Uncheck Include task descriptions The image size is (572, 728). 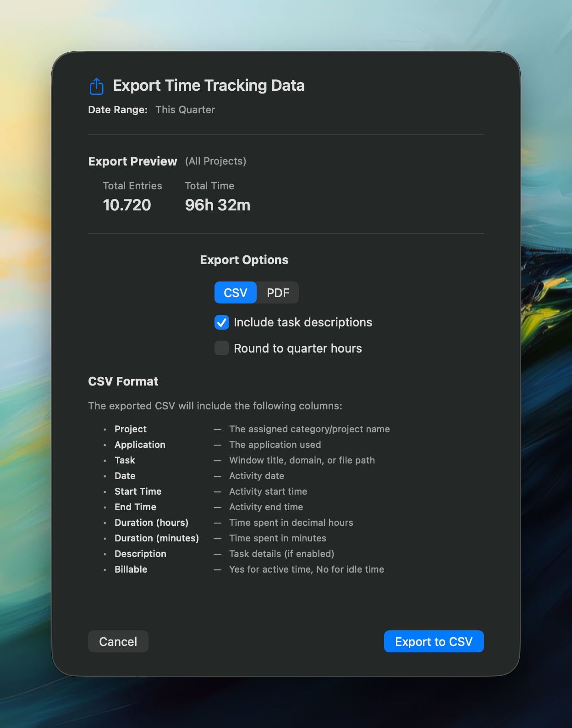(x=221, y=322)
